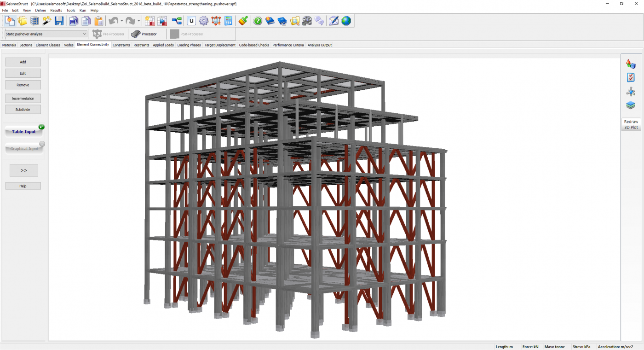The image size is (644, 350).
Task: Click the copy selection (documents) icon
Action: click(x=86, y=21)
